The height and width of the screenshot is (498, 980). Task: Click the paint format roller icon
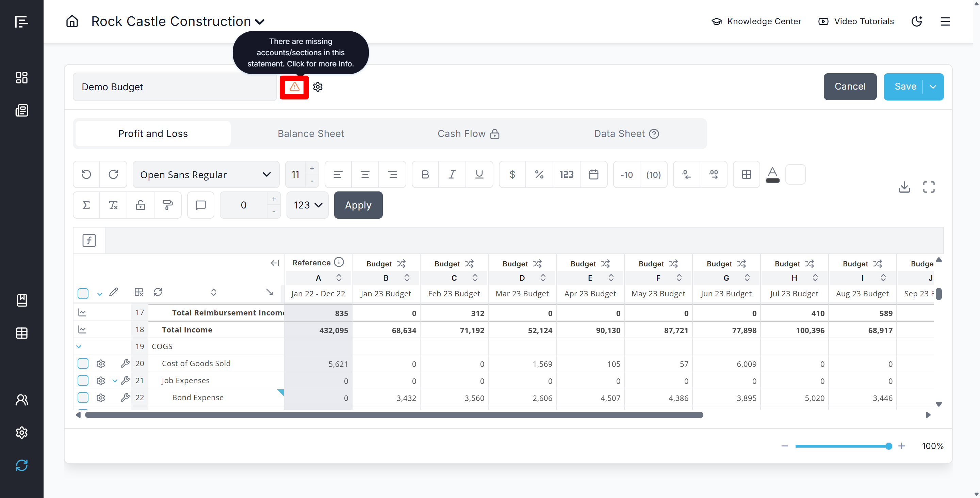(167, 205)
